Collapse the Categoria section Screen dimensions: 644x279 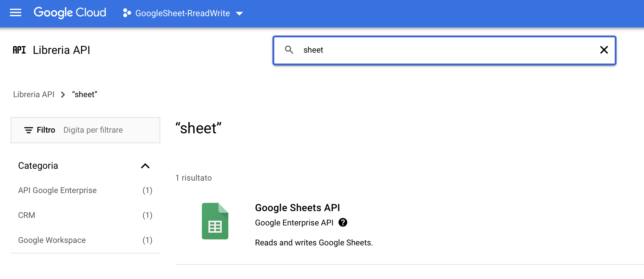coord(145,166)
